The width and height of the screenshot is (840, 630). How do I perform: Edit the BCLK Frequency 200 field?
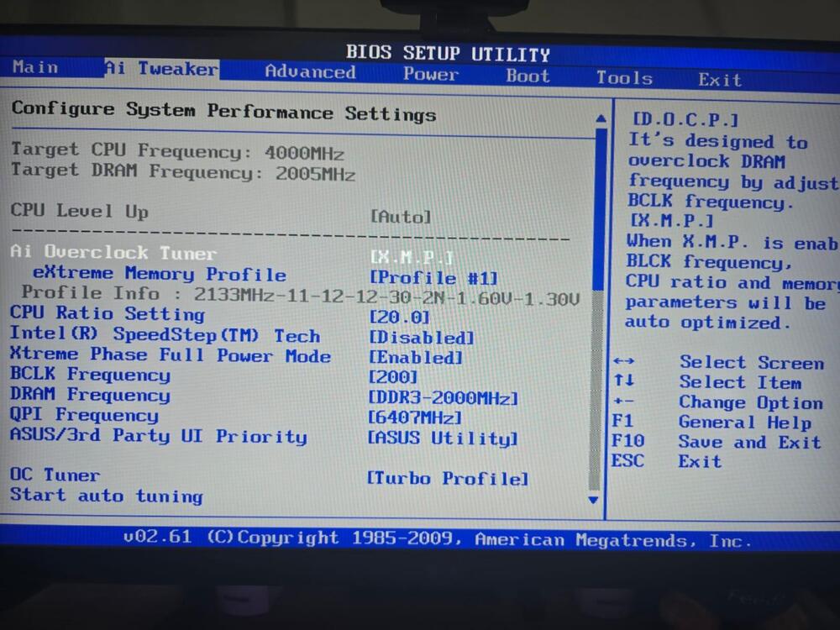[x=393, y=377]
